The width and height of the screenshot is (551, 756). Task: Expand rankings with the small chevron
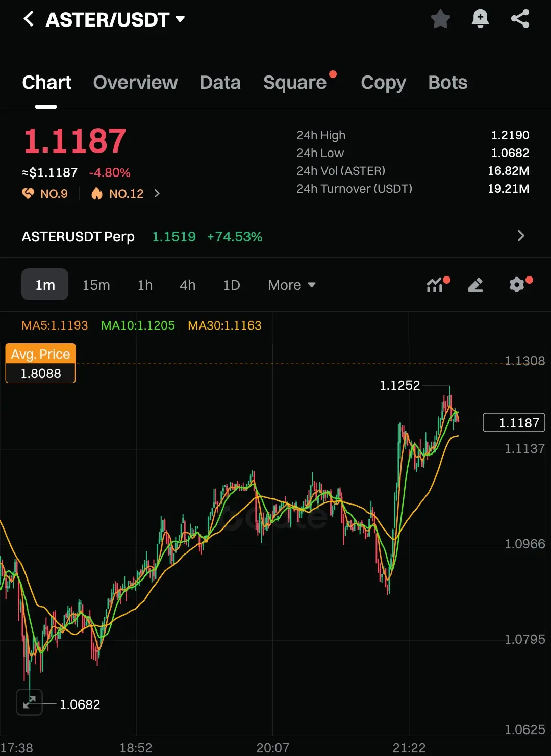[x=157, y=194]
